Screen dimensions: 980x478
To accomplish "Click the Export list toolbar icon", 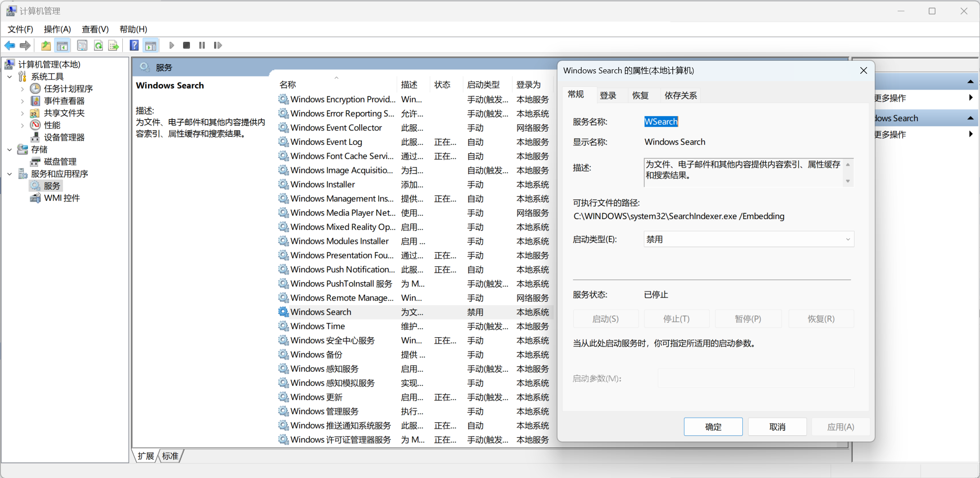I will (x=113, y=45).
